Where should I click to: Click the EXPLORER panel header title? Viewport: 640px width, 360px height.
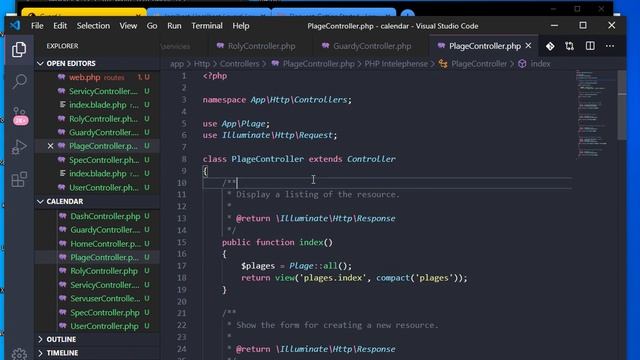(62, 46)
